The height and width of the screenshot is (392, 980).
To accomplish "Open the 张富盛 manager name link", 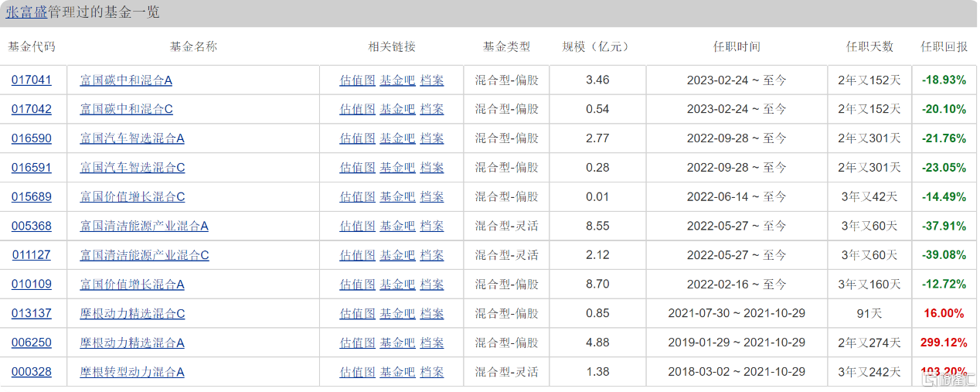I will [26, 13].
